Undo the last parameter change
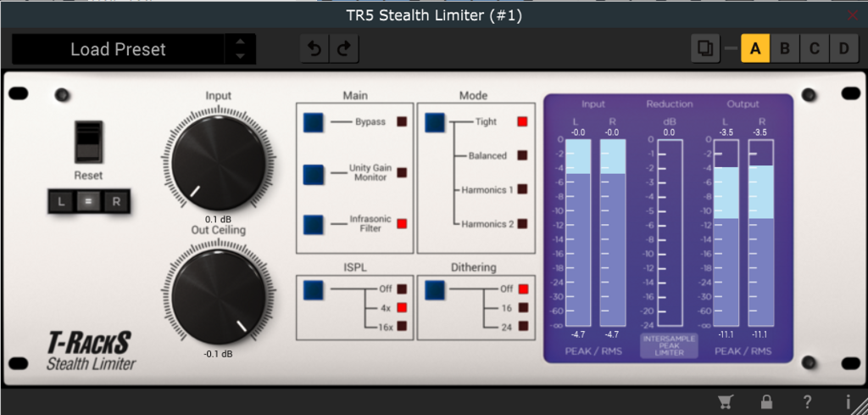Viewport: 868px width, 415px height. pos(315,49)
